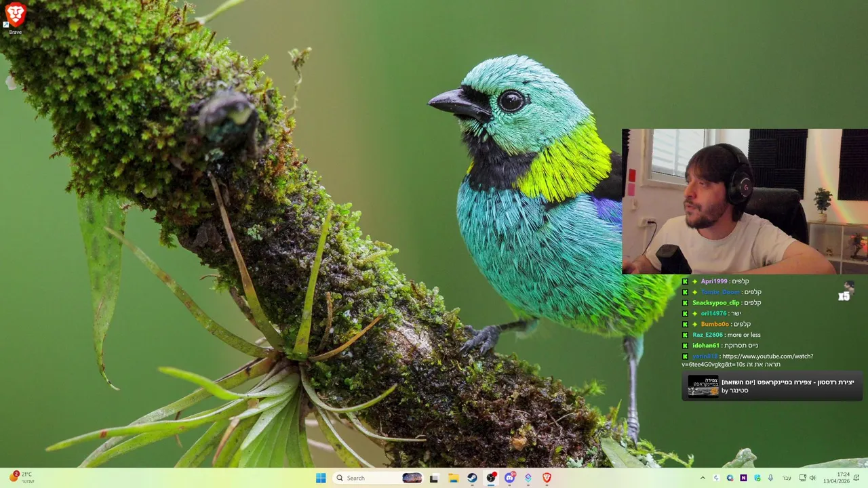Click the webcam video overlay
Image resolution: width=868 pixels, height=488 pixels.
pyautogui.click(x=745, y=201)
